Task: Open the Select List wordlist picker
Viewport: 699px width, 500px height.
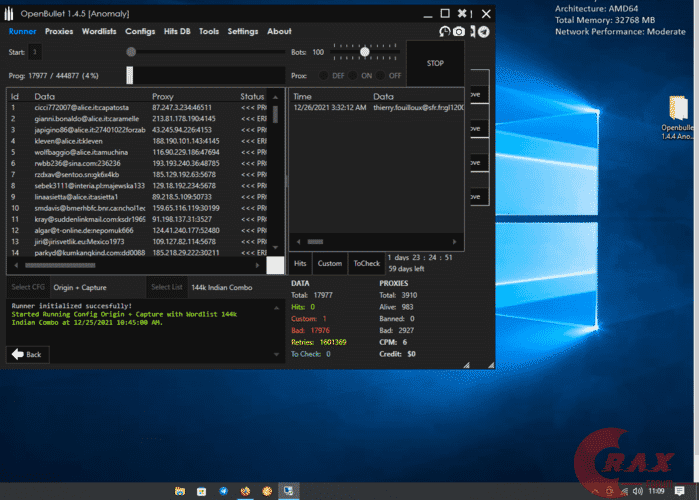Action: coord(166,287)
